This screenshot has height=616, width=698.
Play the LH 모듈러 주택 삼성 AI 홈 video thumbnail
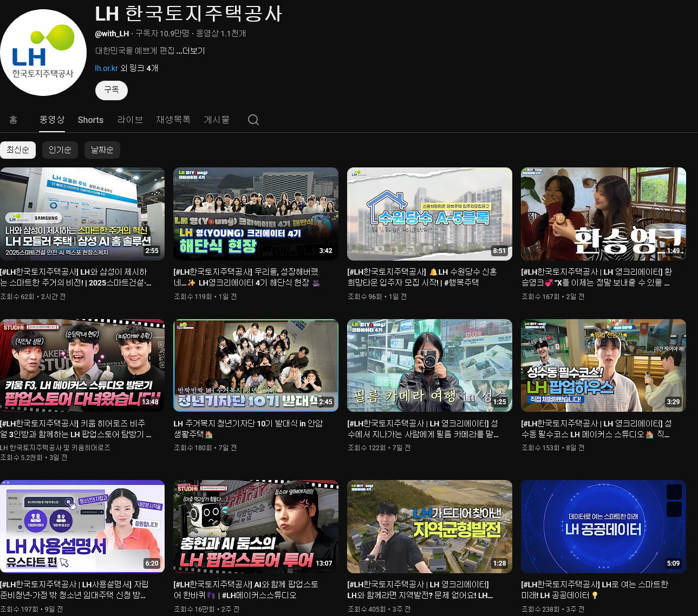(82, 214)
